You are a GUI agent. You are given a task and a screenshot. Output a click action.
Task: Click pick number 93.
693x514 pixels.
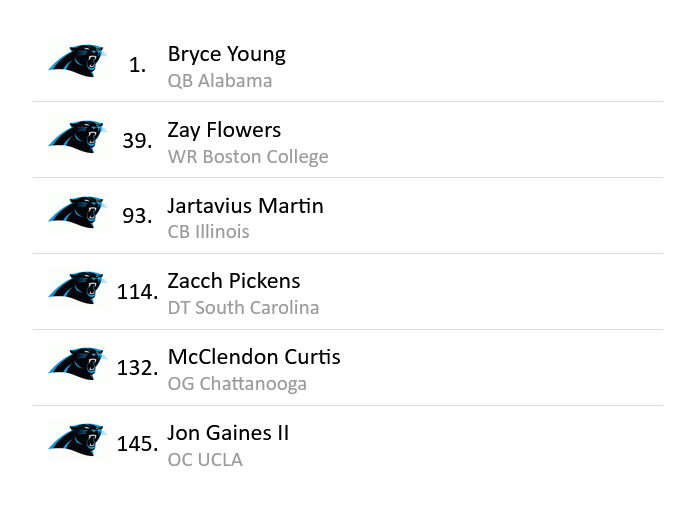[137, 216]
